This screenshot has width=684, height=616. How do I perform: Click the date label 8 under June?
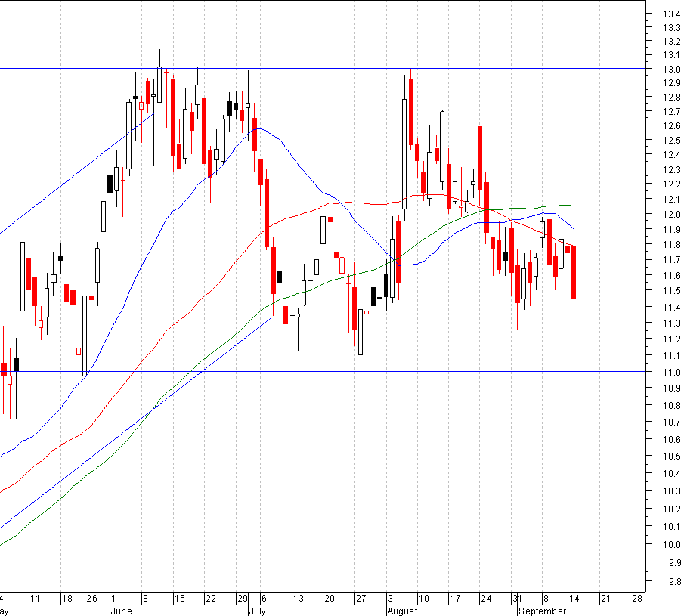146,598
